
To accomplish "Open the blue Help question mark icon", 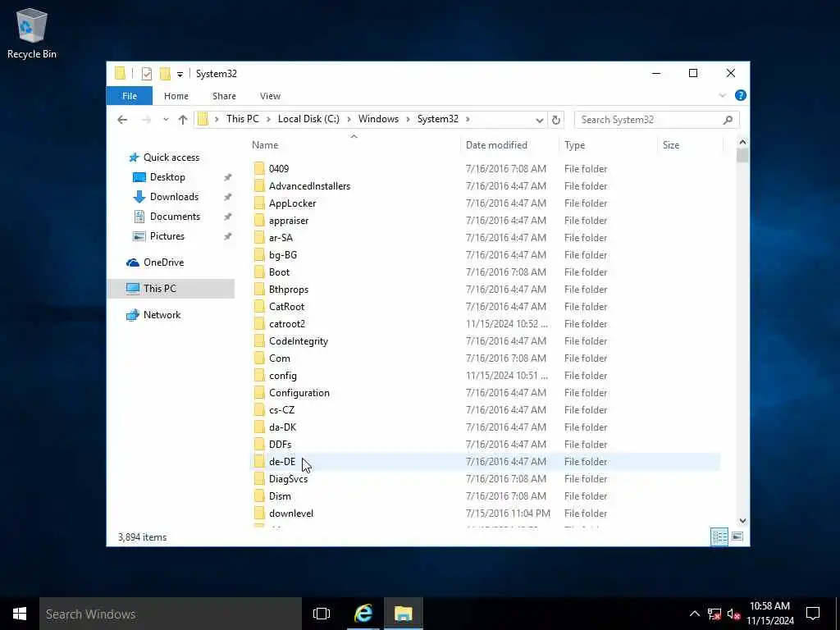I will coord(741,95).
